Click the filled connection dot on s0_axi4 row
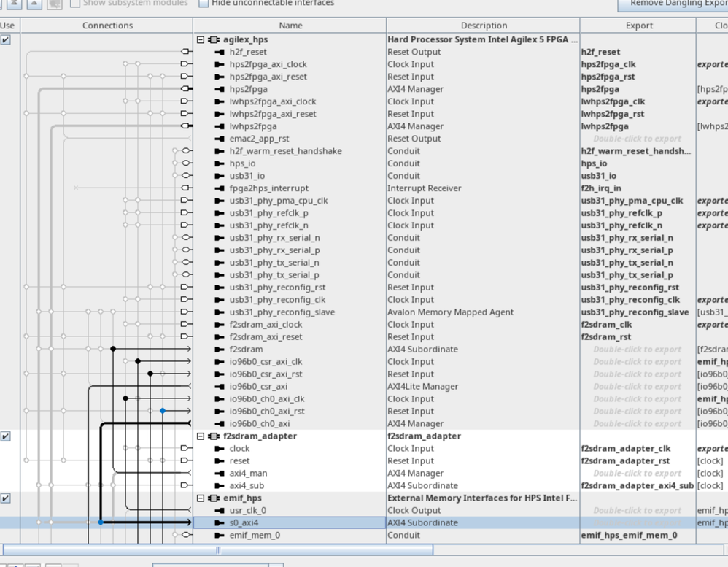 tap(101, 522)
